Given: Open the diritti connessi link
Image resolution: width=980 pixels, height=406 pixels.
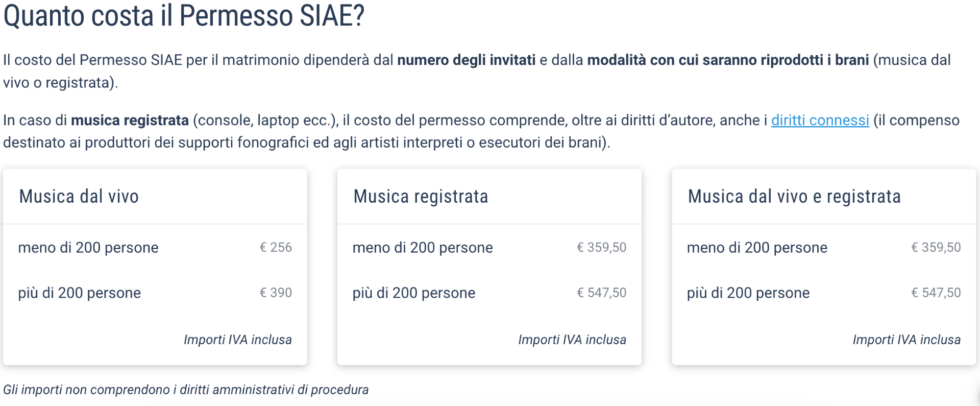Looking at the screenshot, I should coord(820,121).
